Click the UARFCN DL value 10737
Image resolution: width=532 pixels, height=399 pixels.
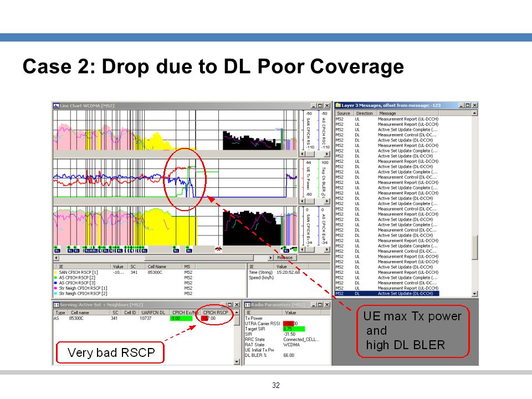[x=146, y=318]
